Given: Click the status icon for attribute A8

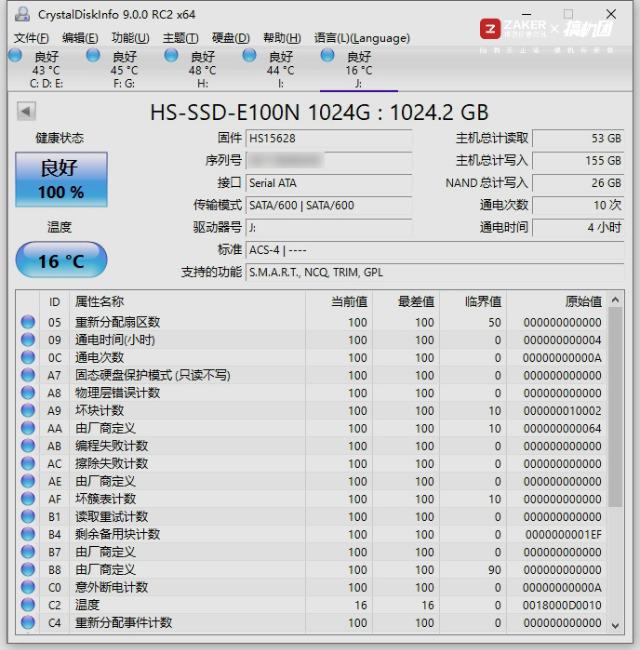Looking at the screenshot, I should coord(28,393).
